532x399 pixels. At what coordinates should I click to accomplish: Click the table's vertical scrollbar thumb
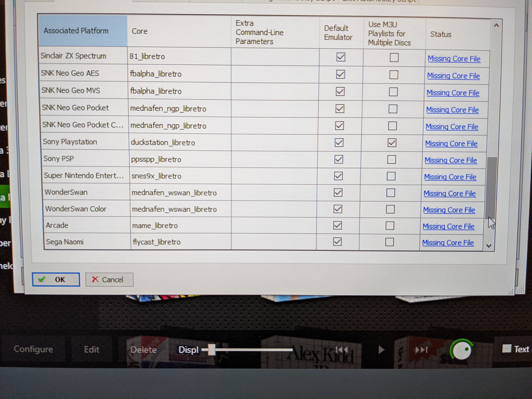coord(491,188)
